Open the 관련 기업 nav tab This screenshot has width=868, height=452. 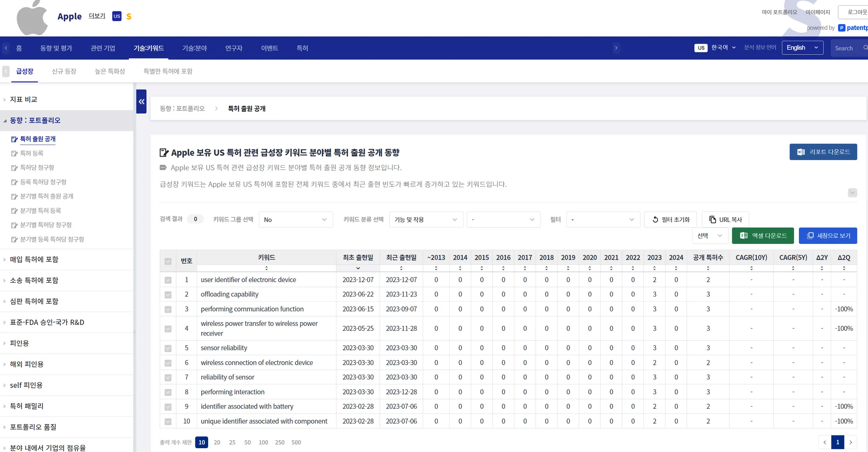pyautogui.click(x=103, y=48)
